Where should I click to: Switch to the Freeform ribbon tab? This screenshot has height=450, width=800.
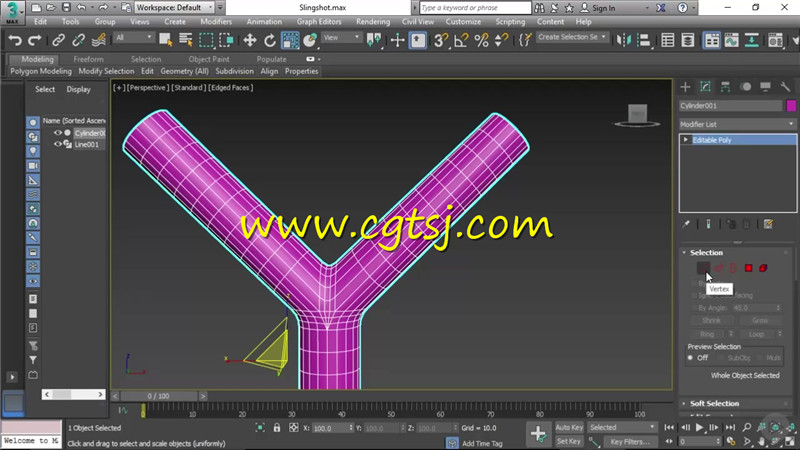88,59
